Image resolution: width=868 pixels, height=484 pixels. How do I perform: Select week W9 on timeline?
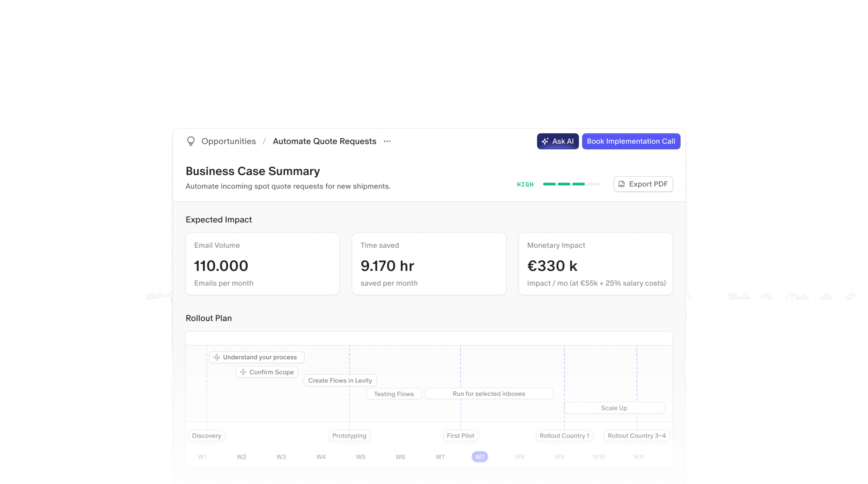click(x=560, y=457)
